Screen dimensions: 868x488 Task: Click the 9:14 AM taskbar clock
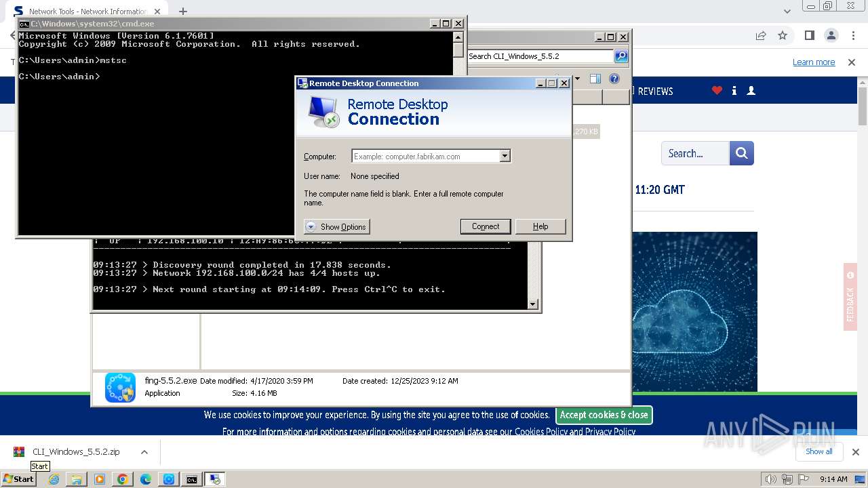click(833, 479)
